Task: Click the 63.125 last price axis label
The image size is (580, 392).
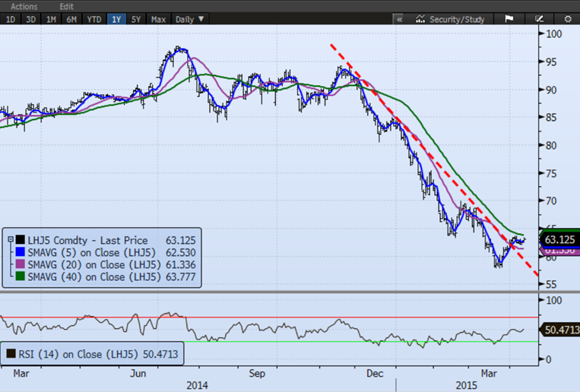Action: pos(559,239)
